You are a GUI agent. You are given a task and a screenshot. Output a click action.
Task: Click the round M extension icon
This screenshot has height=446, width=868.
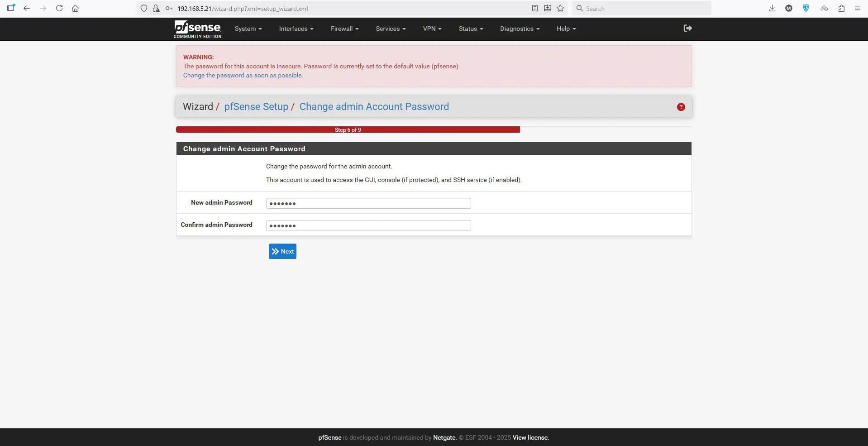coord(789,8)
